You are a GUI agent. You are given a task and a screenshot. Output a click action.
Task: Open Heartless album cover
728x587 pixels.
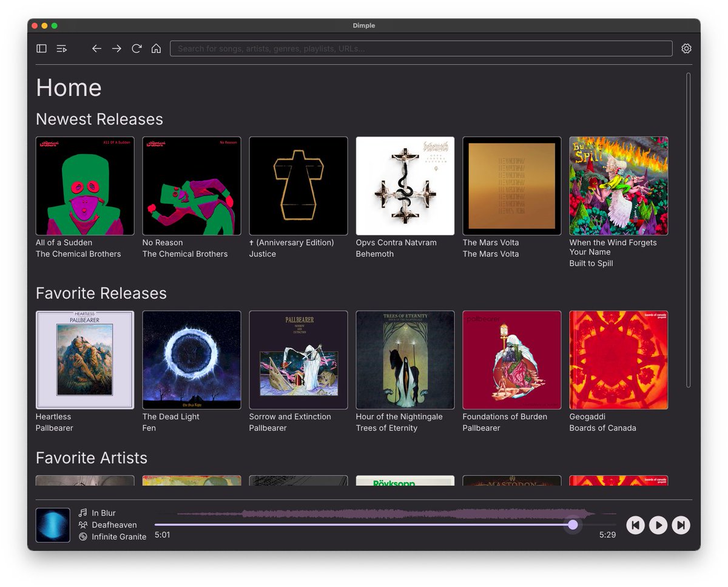point(85,360)
